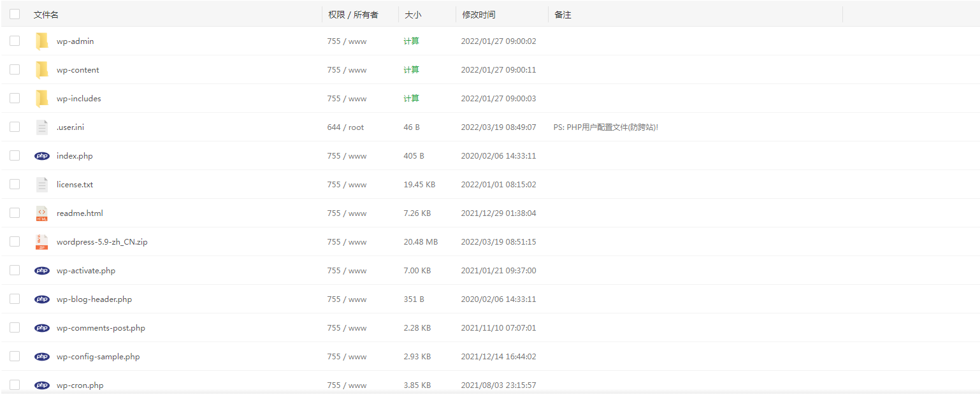Click 计算 in the wp-includes row

[412, 99]
